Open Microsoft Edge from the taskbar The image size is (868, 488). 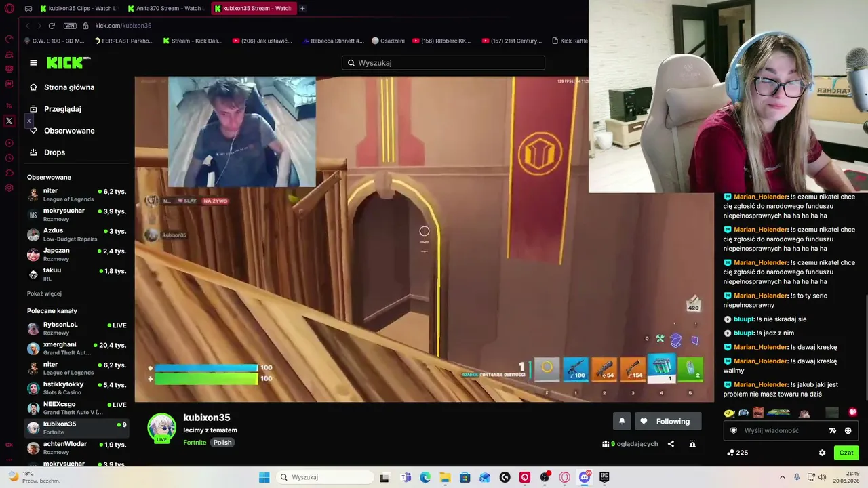[x=425, y=477]
